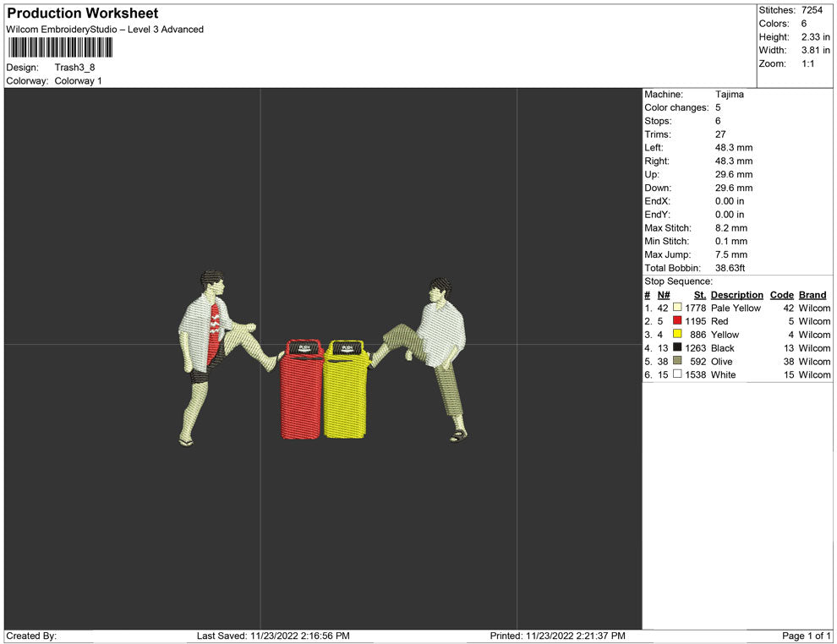The image size is (837, 644).
Task: Click the Colorway 1 value
Action: click(78, 80)
